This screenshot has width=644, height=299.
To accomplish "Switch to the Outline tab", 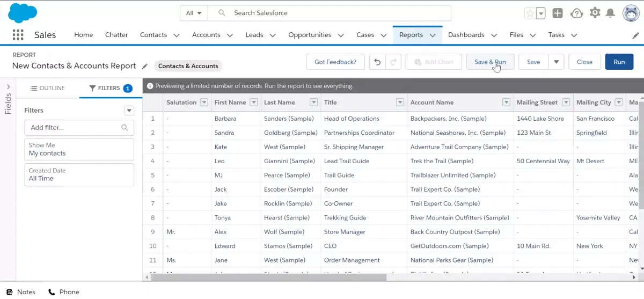I will 48,88.
